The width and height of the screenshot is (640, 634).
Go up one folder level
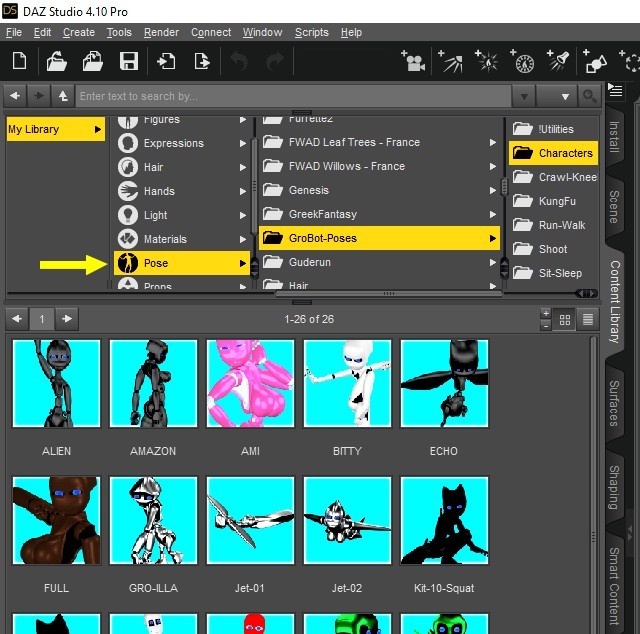coord(63,96)
